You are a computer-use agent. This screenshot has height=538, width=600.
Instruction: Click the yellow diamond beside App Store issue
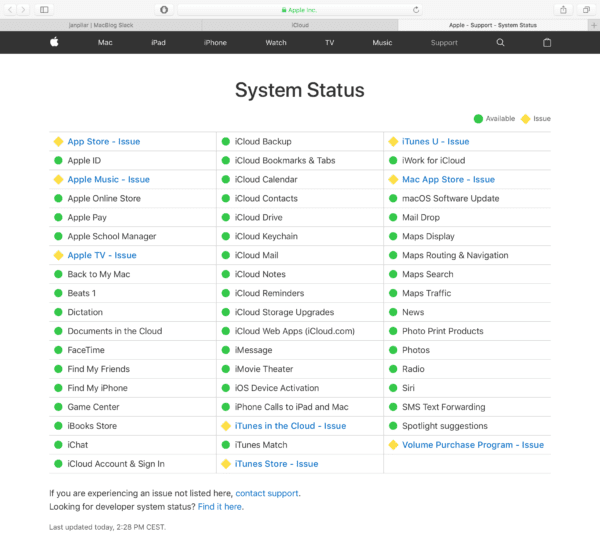pyautogui.click(x=58, y=142)
